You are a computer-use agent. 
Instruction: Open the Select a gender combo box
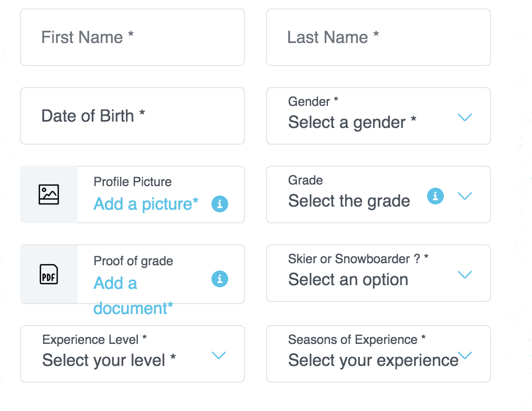click(x=378, y=116)
